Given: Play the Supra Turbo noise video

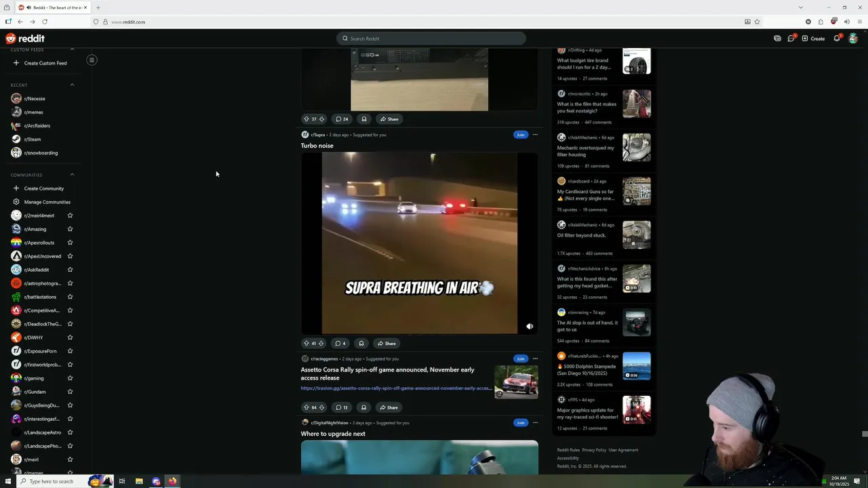Looking at the screenshot, I should pos(419,243).
